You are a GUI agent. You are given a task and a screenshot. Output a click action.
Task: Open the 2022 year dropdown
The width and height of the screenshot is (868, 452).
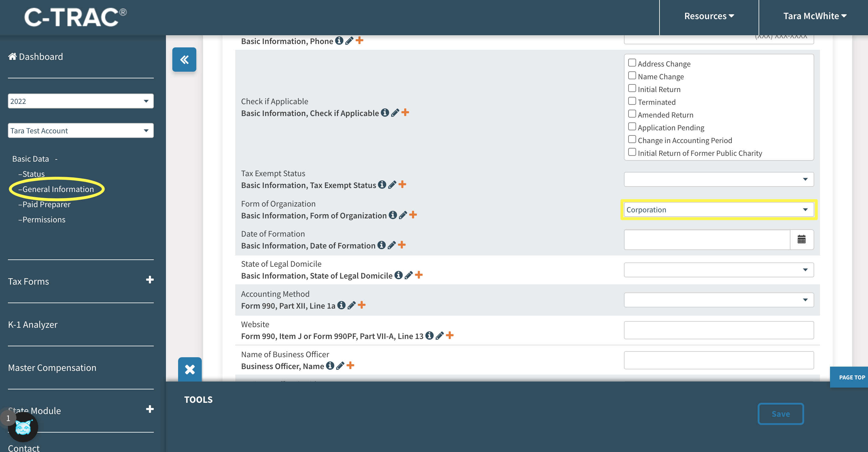click(81, 101)
